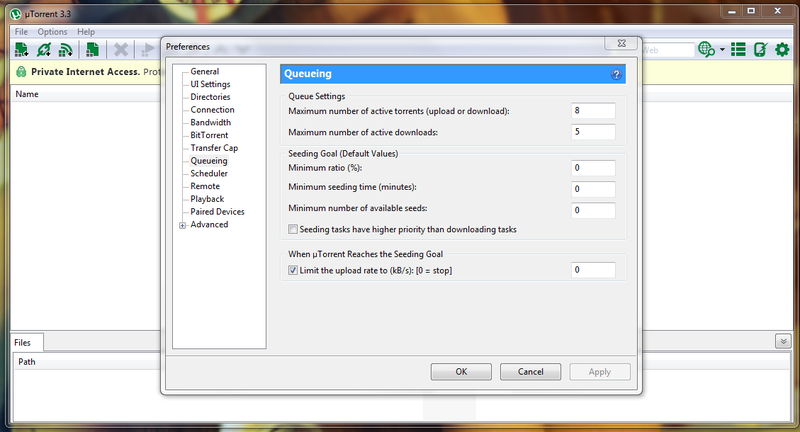Select Bandwidth in preferences tree
The height and width of the screenshot is (432, 800).
click(x=211, y=122)
